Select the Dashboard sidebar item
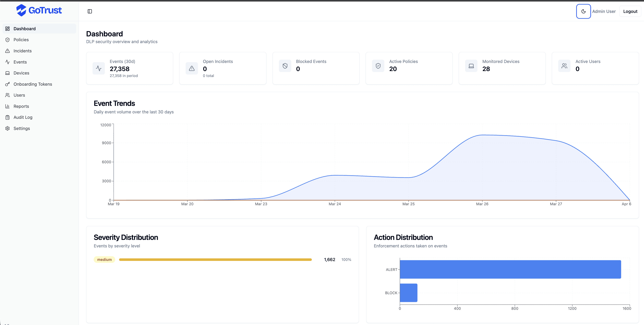644x325 pixels. 24,29
